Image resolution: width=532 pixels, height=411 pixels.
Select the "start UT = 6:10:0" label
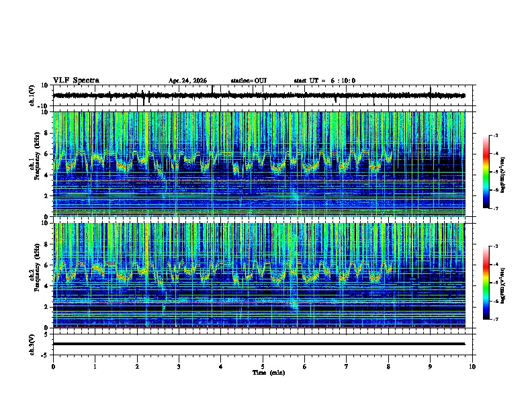coord(324,81)
